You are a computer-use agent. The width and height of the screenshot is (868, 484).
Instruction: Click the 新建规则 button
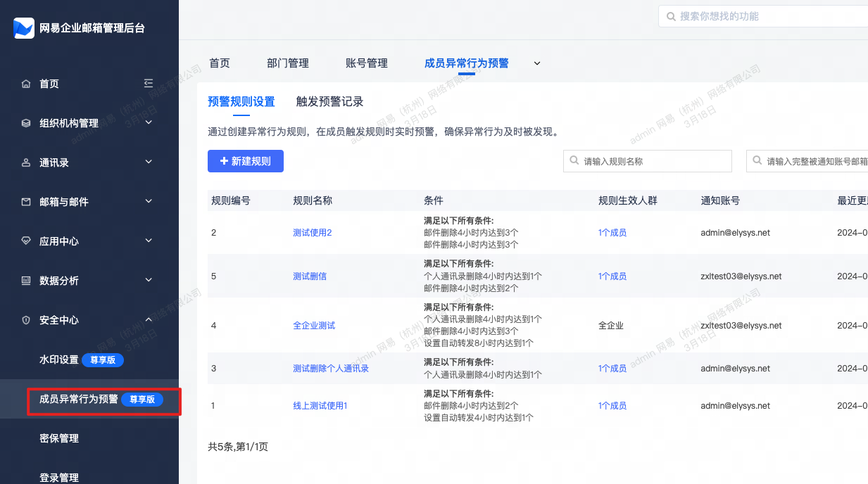click(245, 161)
